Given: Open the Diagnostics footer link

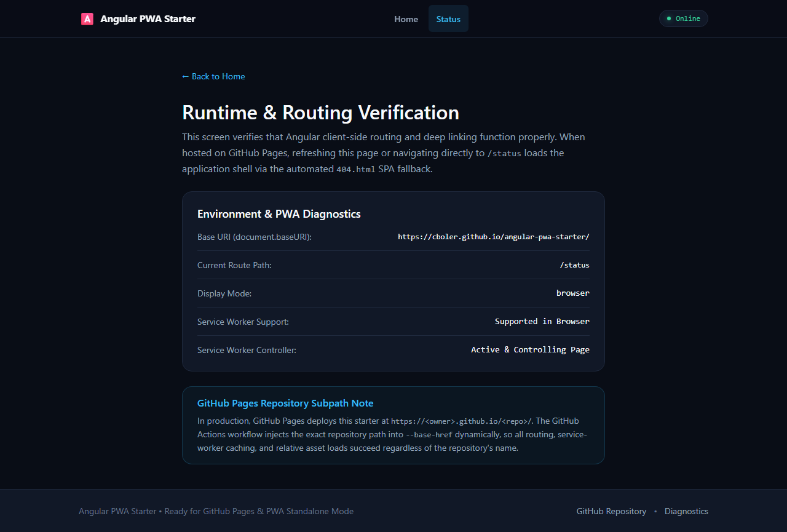Looking at the screenshot, I should (x=686, y=511).
